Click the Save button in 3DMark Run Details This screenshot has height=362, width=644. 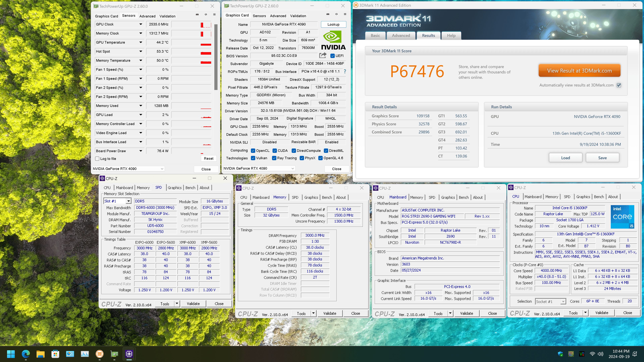pyautogui.click(x=602, y=158)
